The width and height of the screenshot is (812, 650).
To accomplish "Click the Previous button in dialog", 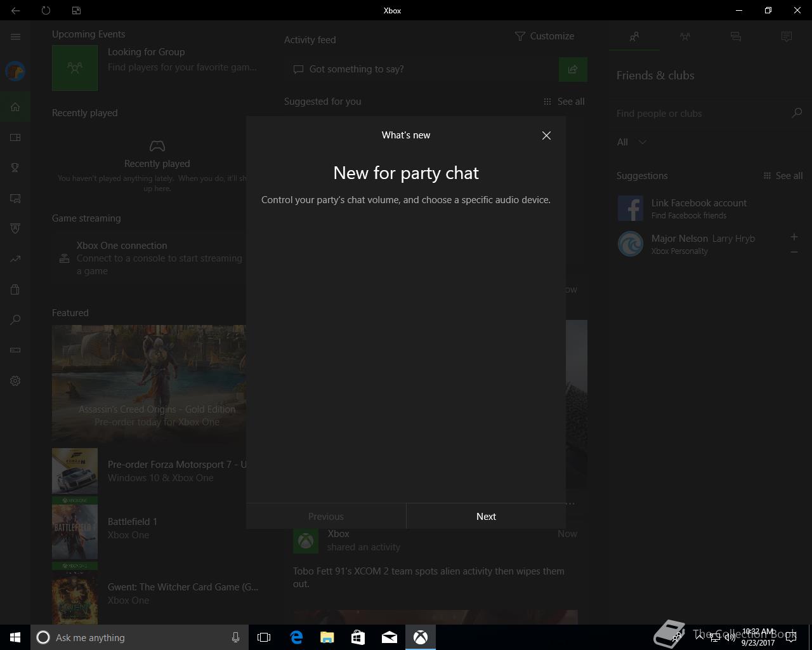I will tap(326, 516).
